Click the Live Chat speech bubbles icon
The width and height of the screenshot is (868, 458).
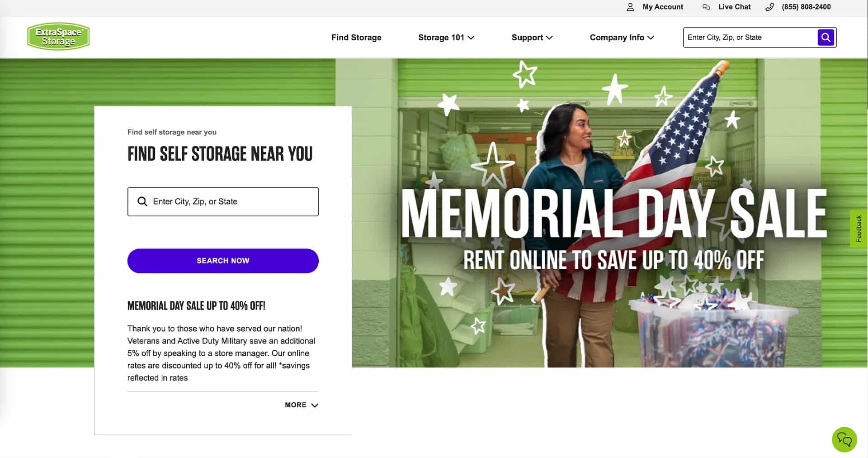tap(706, 7)
